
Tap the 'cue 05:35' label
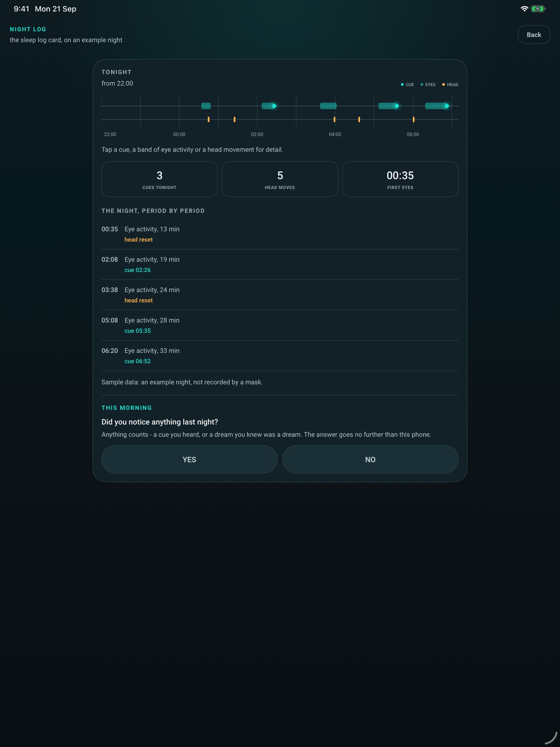click(x=138, y=331)
